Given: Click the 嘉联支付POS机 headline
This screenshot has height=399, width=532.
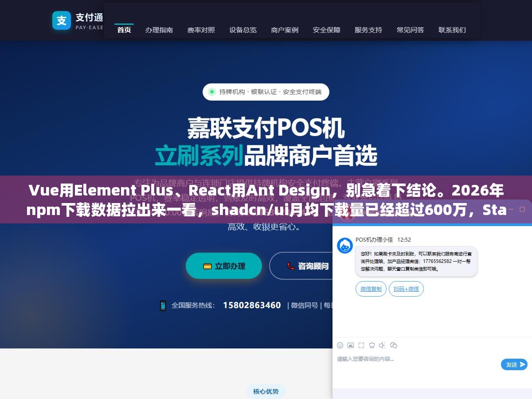Looking at the screenshot, I should coord(266,128).
